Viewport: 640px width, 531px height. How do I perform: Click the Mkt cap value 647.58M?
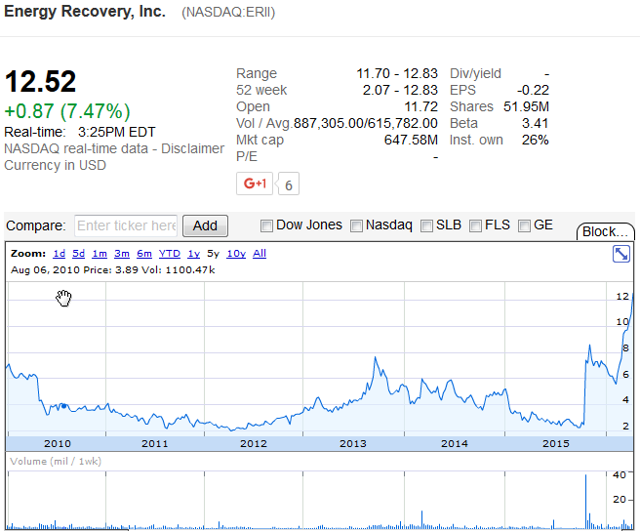pos(411,140)
